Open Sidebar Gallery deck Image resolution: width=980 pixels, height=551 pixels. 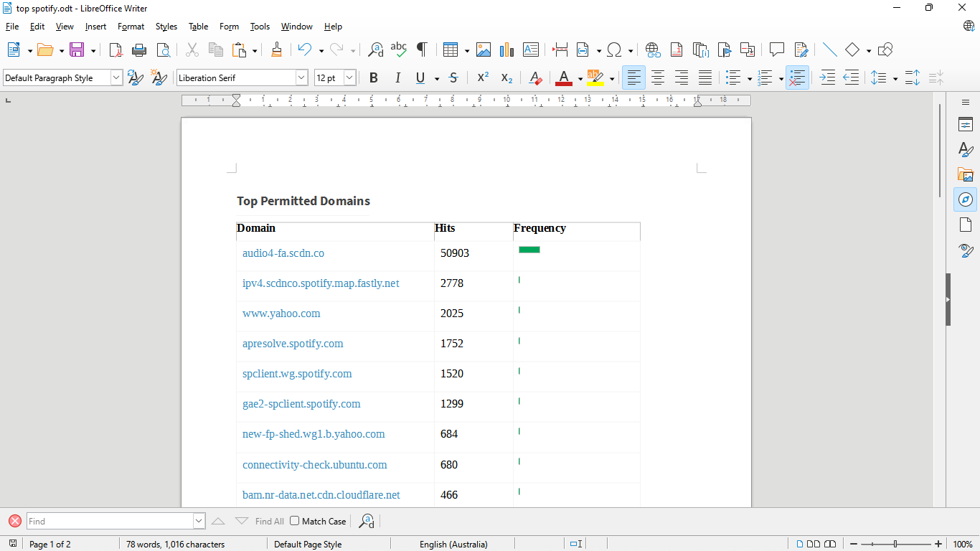tap(966, 174)
